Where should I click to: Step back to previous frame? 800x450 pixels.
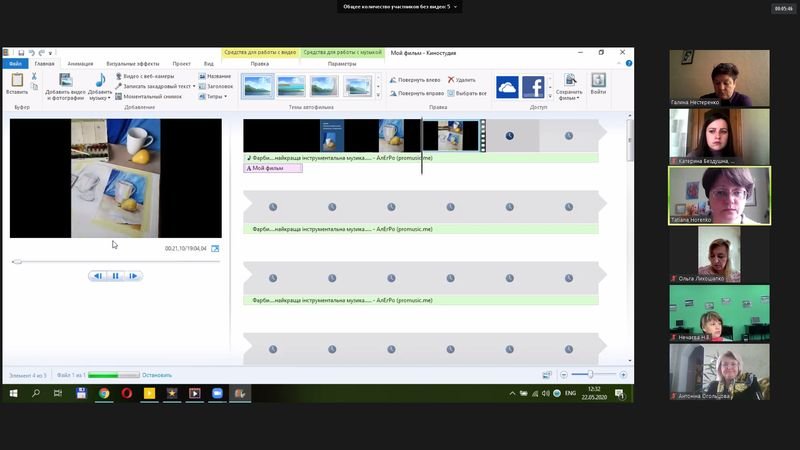coord(97,276)
